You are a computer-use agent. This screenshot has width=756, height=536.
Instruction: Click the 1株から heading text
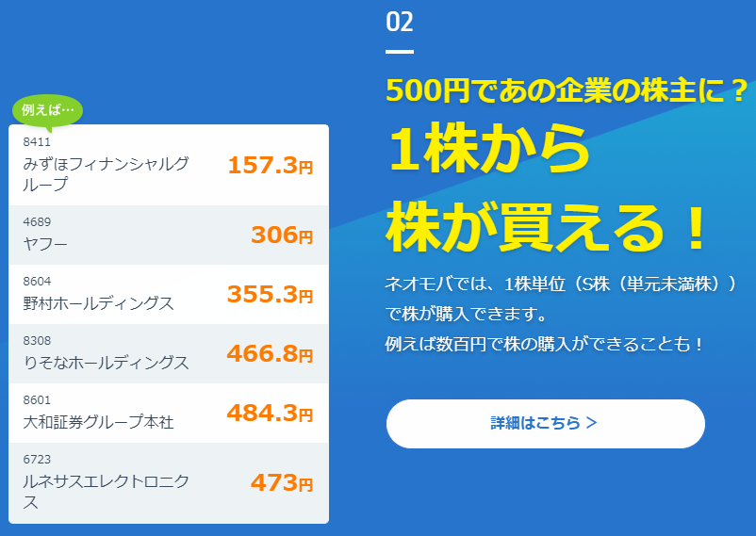coord(489,149)
